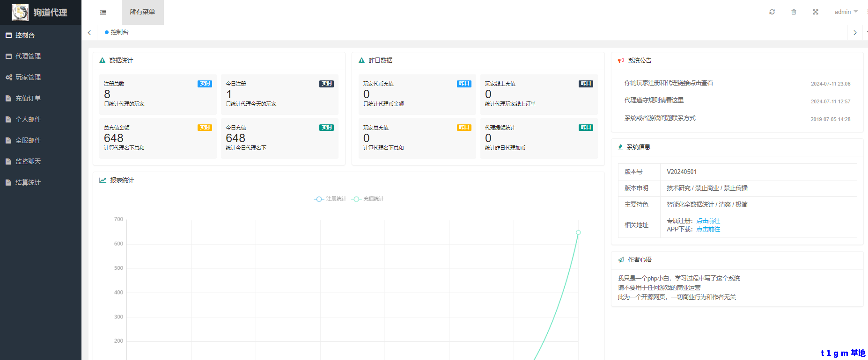This screenshot has width=868, height=360.
Task: Click the 玩家管理 gears icon
Action: 8,77
